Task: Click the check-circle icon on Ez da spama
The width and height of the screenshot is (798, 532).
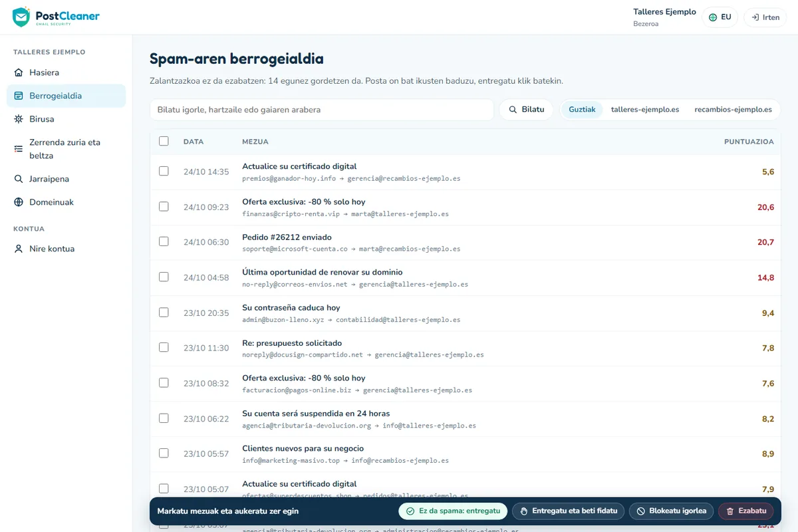Action: (411, 511)
